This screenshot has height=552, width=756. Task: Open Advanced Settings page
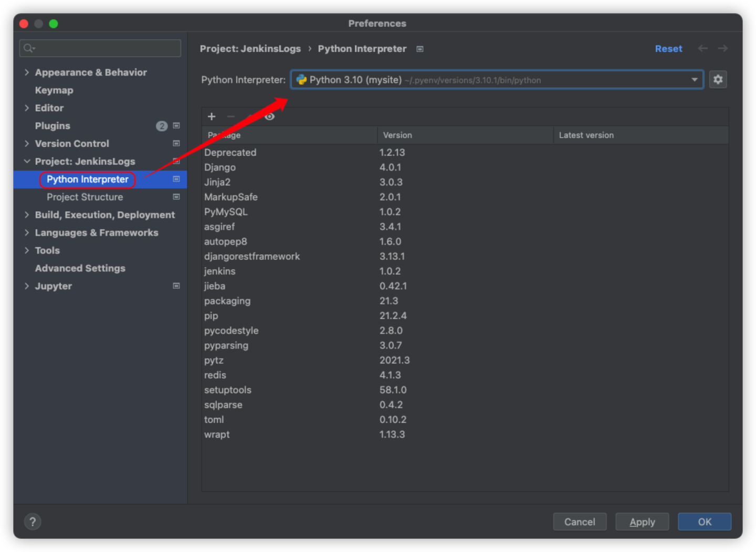coord(80,269)
